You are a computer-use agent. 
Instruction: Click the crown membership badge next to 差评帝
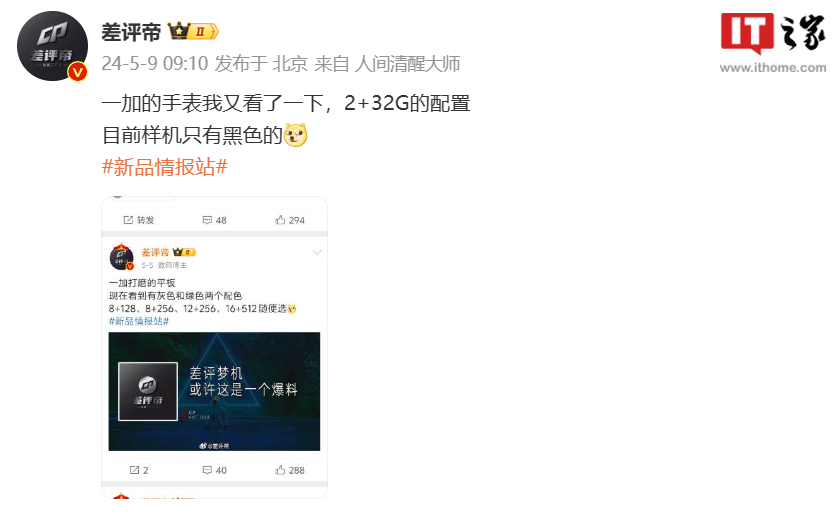[x=193, y=32]
